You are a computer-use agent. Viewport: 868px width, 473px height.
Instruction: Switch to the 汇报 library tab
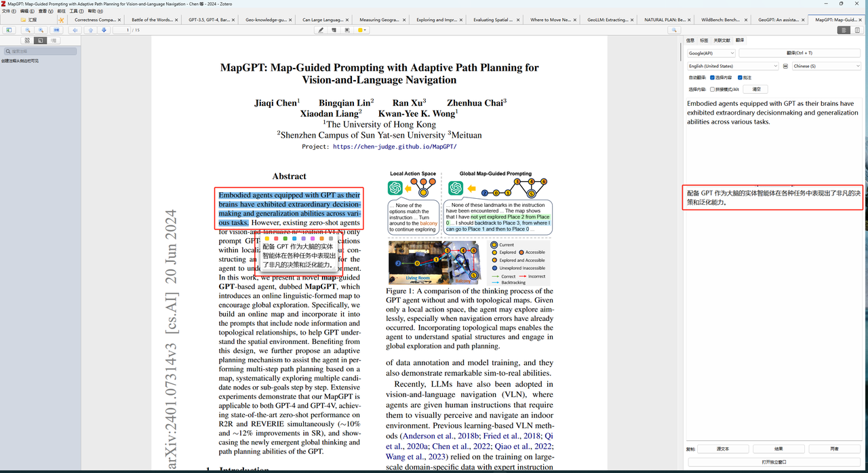click(x=28, y=20)
